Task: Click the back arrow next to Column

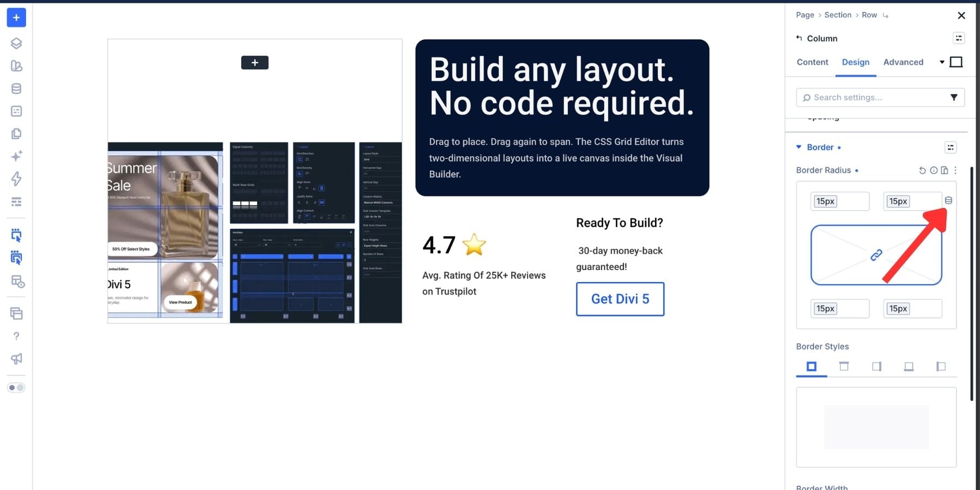Action: click(799, 38)
